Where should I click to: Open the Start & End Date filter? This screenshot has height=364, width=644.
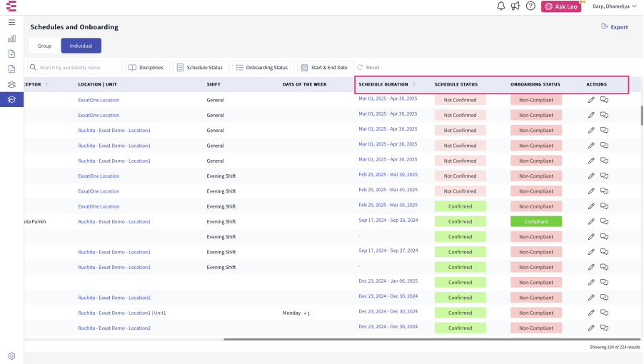point(326,67)
